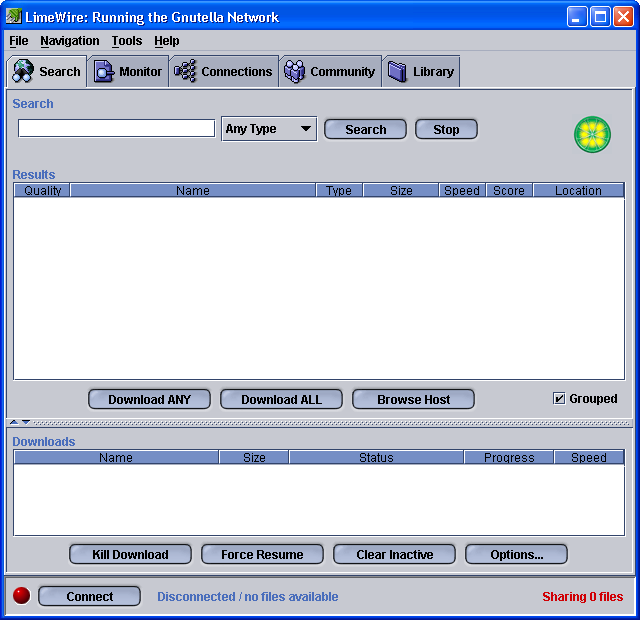Screen dimensions: 640x620
Task: Open the Help menu
Action: (167, 41)
